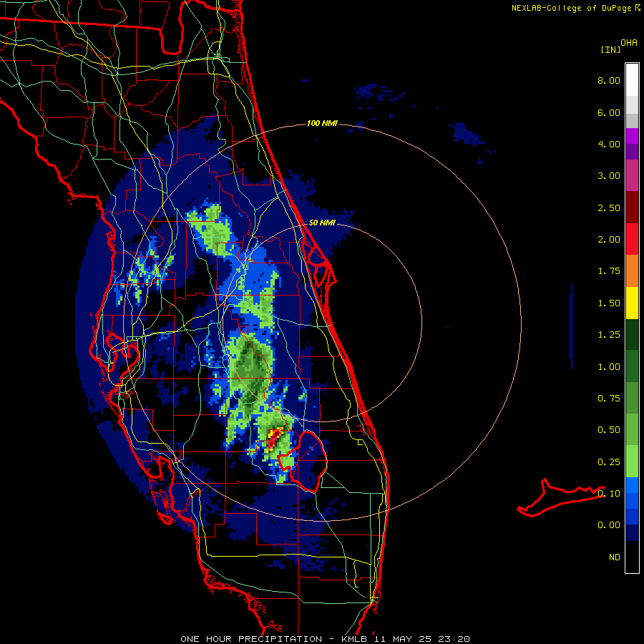Click the 1.50 legend value
The width and height of the screenshot is (644, 644).
pyautogui.click(x=609, y=303)
